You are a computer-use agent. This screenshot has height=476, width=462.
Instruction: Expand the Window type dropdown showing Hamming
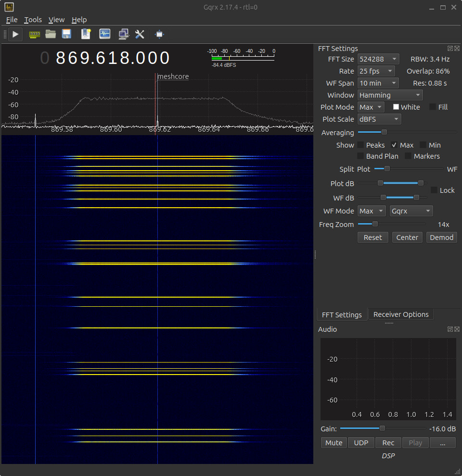390,95
